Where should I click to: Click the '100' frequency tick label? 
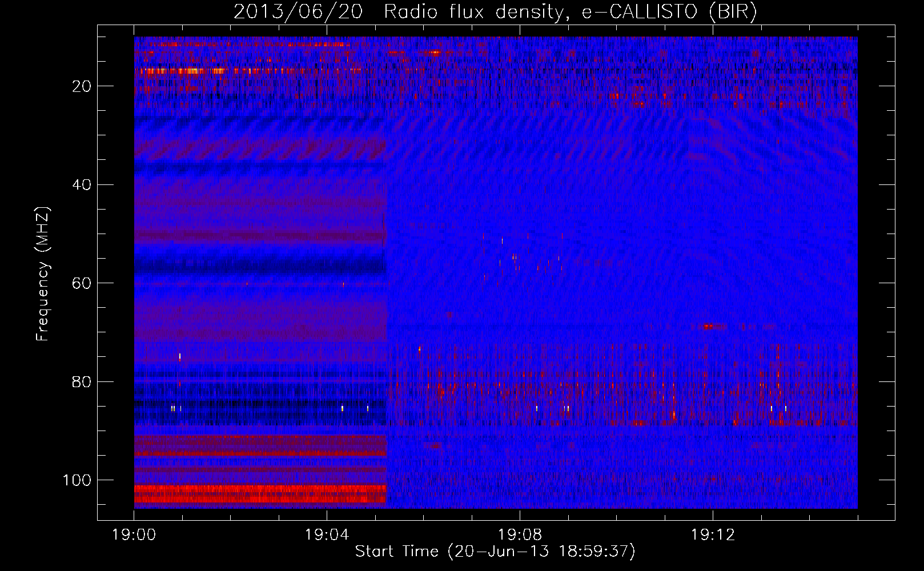[77, 480]
